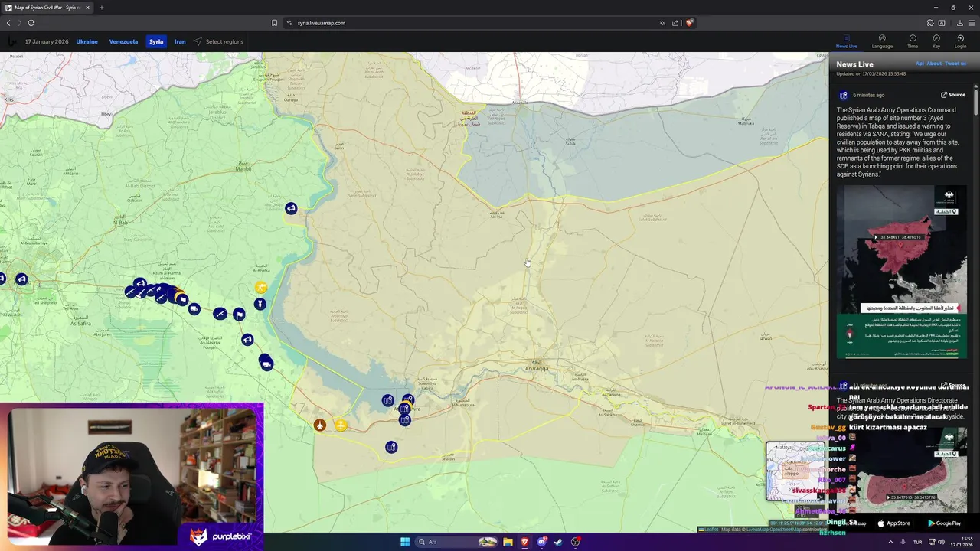Open the Language selector
This screenshot has width=980, height=551.
[x=882, y=41]
